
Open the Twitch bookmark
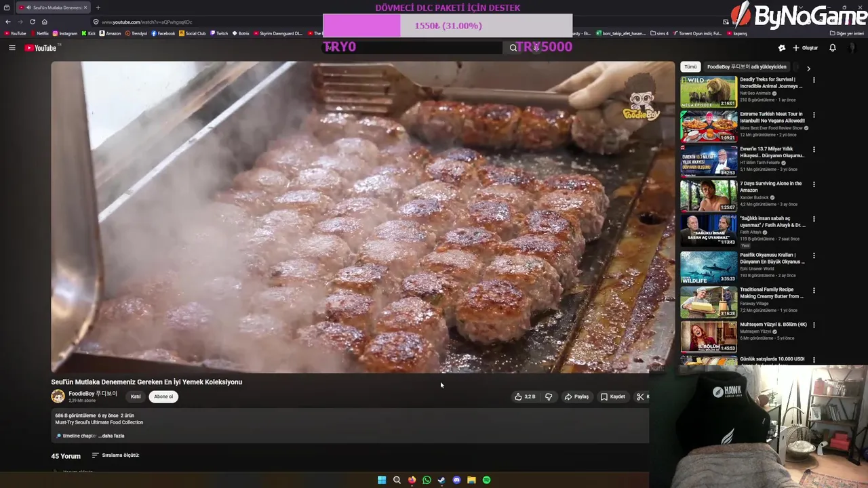tap(219, 33)
